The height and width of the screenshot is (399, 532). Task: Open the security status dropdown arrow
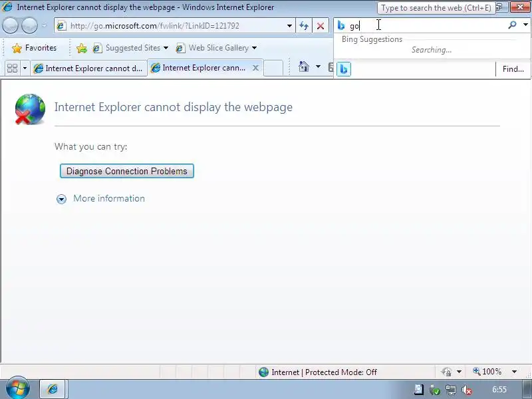pos(459,372)
